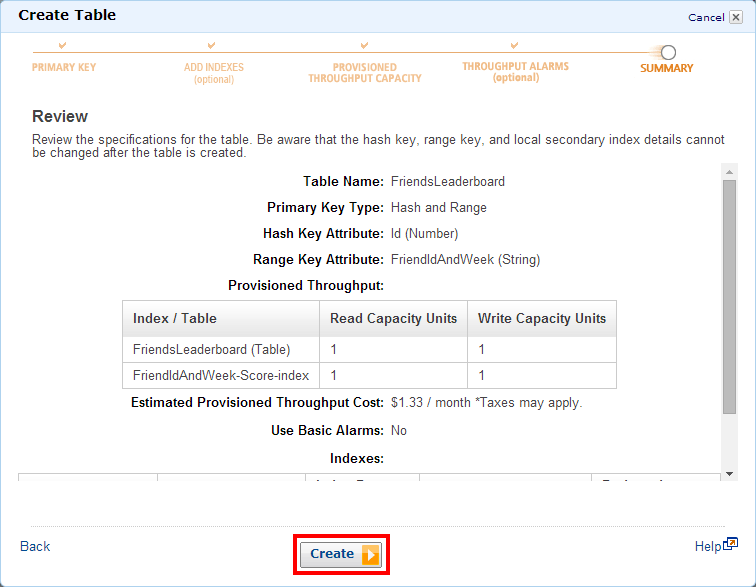756x587 pixels.
Task: Click the checkmark above Provisioned Throughput Capacity
Action: (364, 46)
